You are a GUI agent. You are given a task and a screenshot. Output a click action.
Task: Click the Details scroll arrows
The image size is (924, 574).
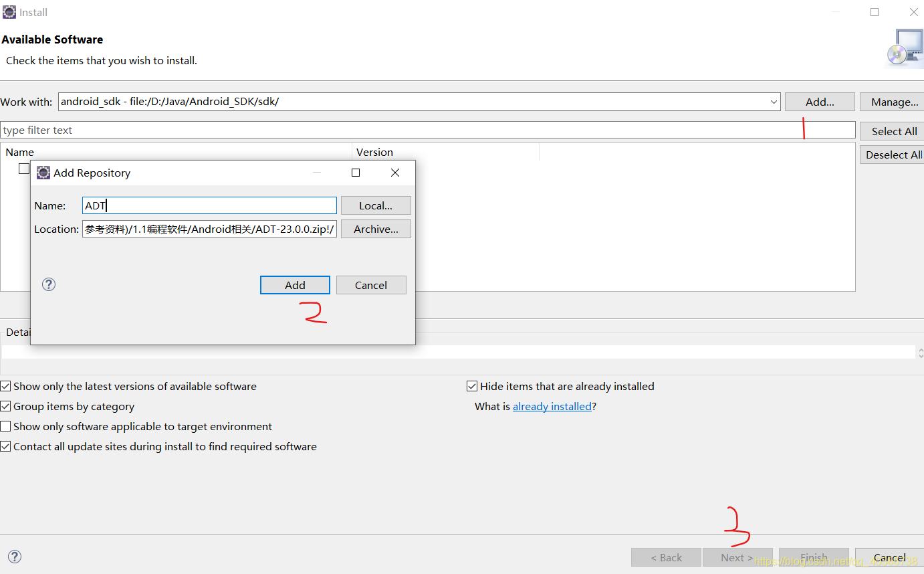[921, 352]
